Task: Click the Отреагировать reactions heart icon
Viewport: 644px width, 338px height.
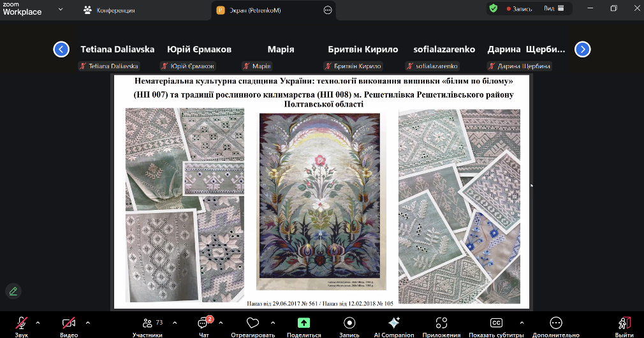Action: [252, 323]
